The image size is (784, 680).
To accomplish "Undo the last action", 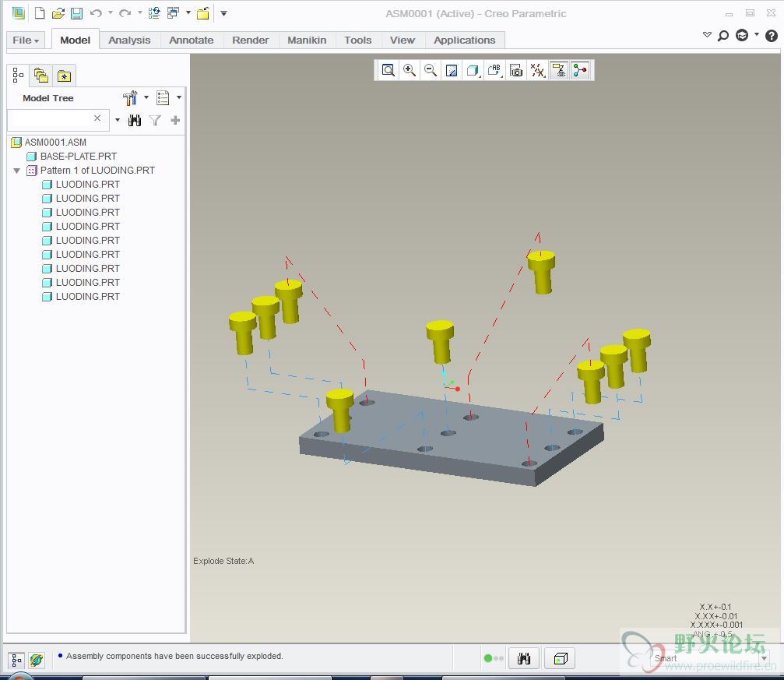I will click(96, 13).
